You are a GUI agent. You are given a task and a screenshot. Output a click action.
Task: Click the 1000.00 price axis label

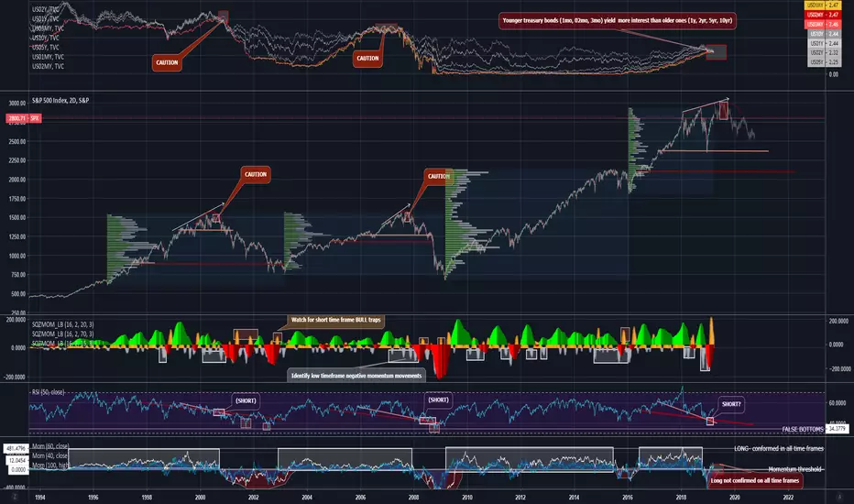point(17,256)
